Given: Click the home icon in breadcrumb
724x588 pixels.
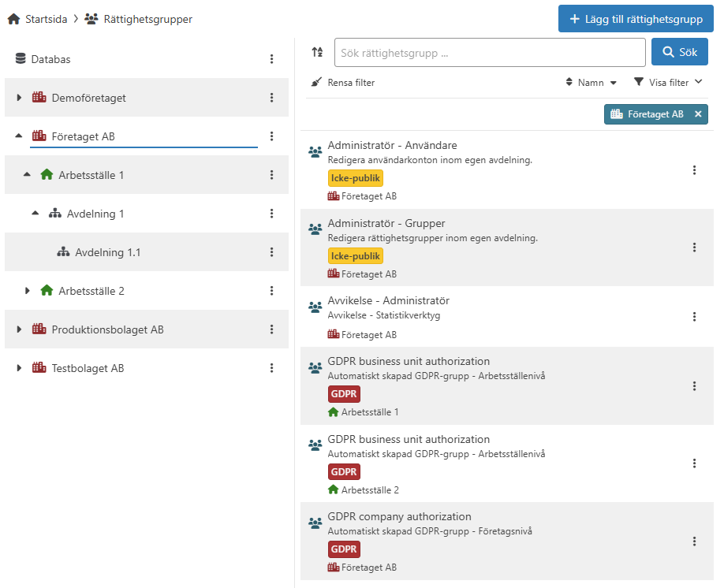Looking at the screenshot, I should click(14, 19).
